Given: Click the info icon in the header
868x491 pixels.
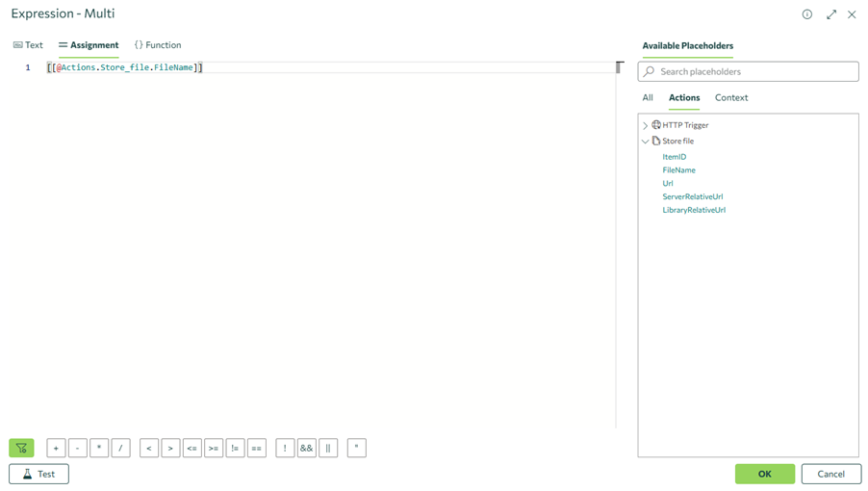Looking at the screenshot, I should [x=807, y=14].
